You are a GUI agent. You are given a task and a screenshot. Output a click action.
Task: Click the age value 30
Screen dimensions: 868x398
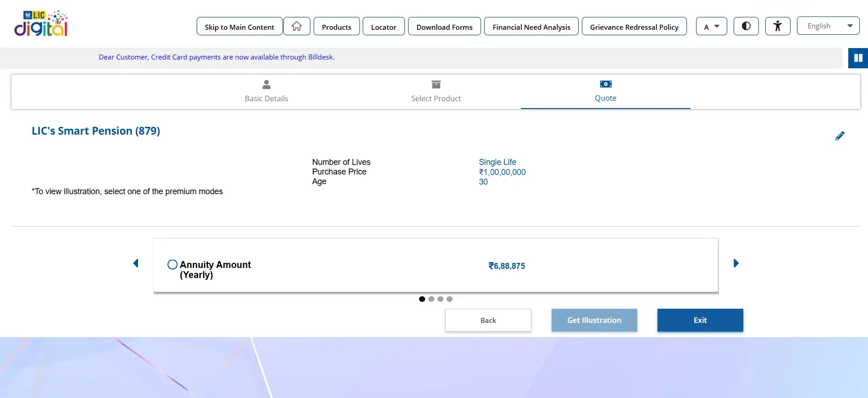483,182
